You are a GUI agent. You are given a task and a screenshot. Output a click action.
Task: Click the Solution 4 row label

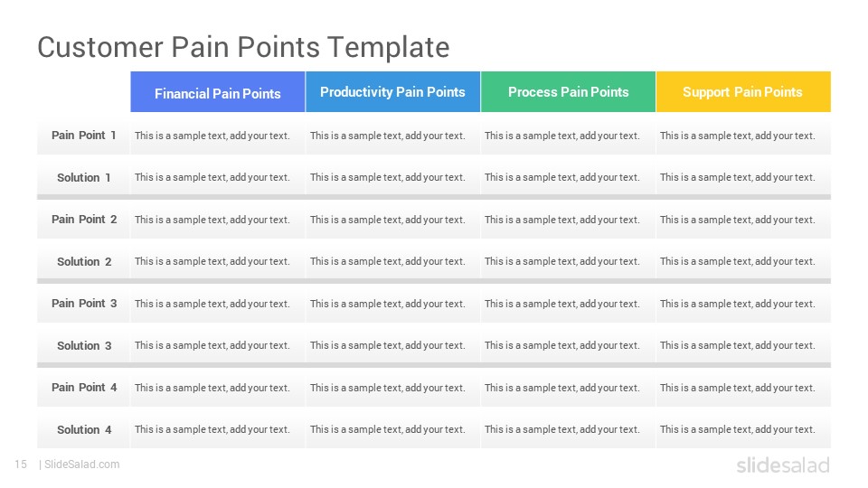coord(83,430)
